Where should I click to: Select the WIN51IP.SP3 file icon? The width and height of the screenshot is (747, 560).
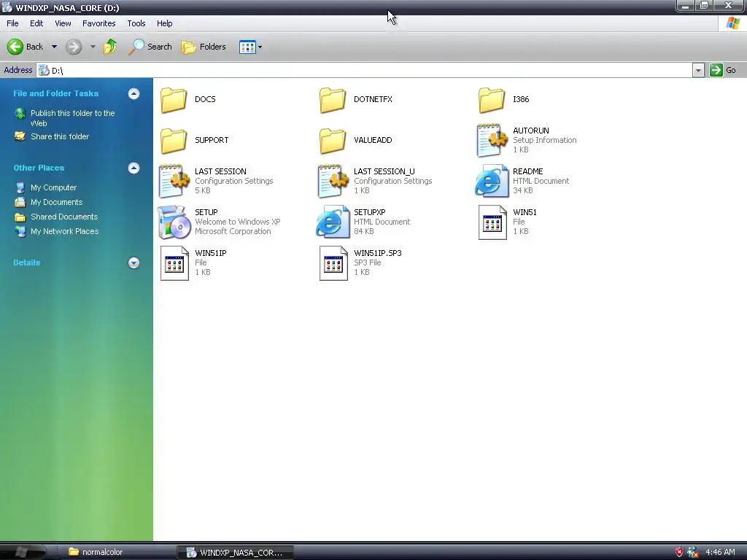[333, 262]
